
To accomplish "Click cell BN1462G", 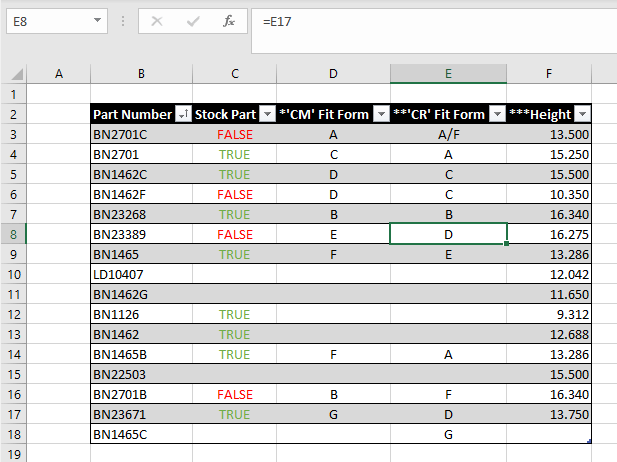I will pos(141,294).
